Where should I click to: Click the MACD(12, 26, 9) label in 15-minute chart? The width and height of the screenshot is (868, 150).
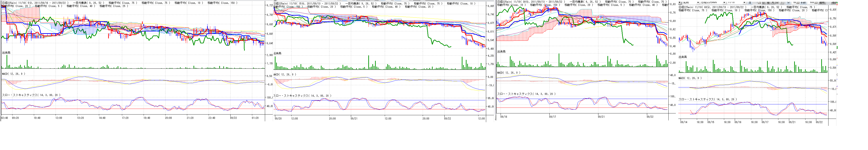tap(285, 75)
